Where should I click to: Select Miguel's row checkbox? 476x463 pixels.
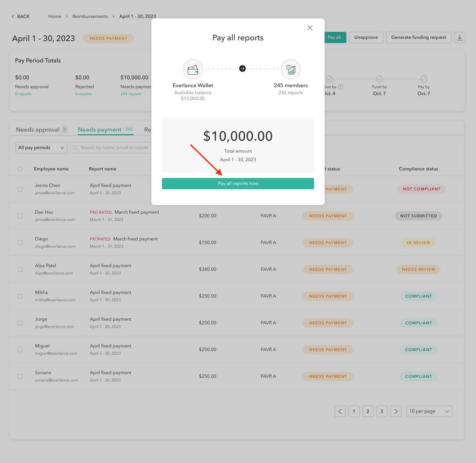(20, 350)
